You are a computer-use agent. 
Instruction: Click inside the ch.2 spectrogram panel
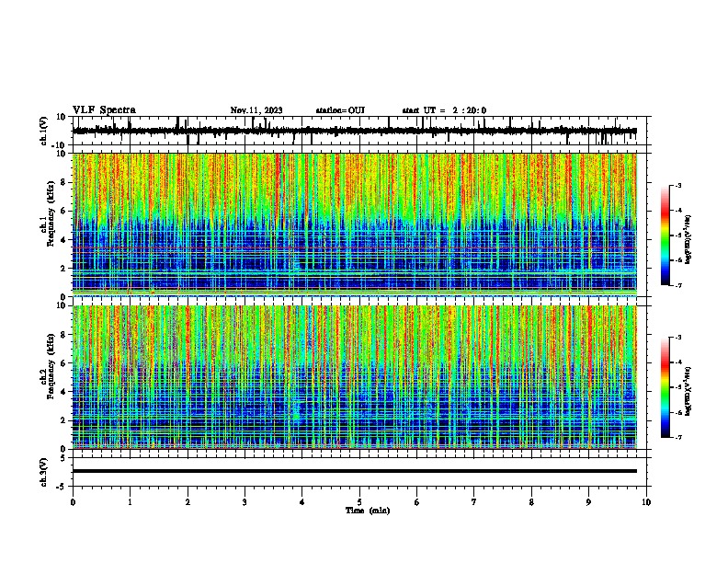tap(355, 377)
